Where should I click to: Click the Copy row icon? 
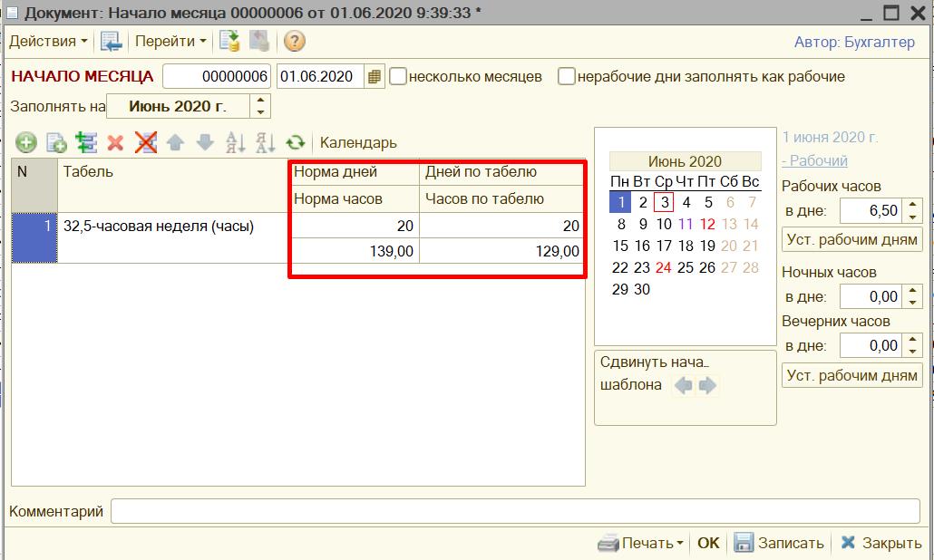pyautogui.click(x=56, y=142)
